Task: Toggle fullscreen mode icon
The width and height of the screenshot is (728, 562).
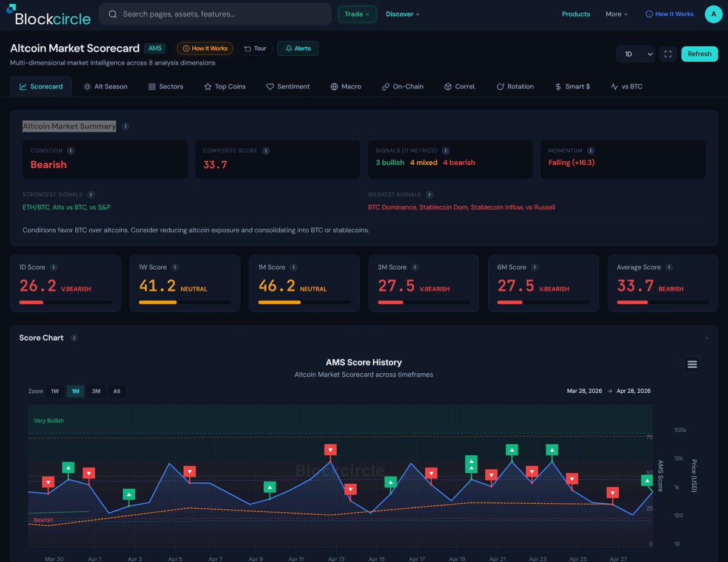Action: (668, 54)
